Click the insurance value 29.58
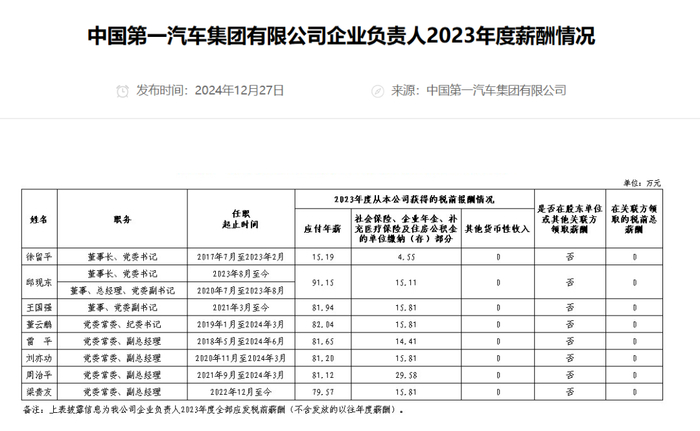This screenshot has width=700, height=431. tap(406, 376)
